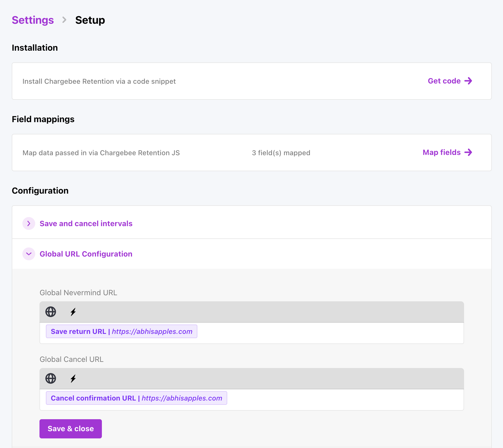Select the Cancel confirmation URL chip
503x448 pixels.
coord(136,398)
